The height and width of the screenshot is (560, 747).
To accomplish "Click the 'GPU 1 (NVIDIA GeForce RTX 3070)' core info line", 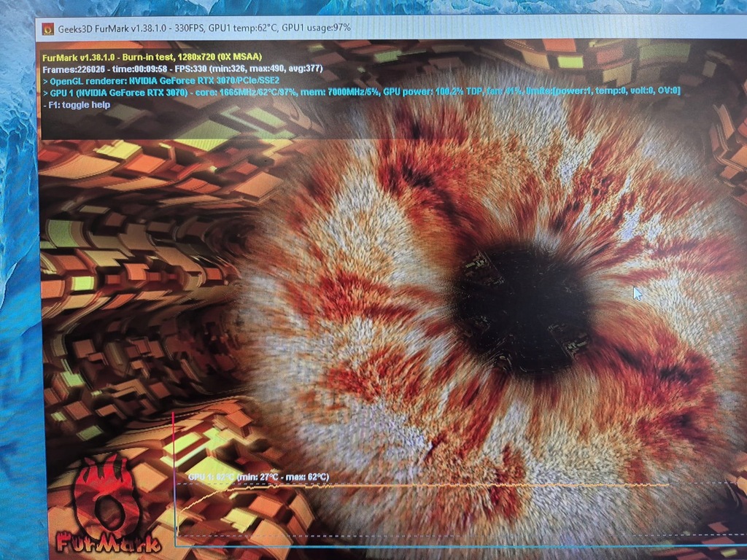I will pos(362,91).
